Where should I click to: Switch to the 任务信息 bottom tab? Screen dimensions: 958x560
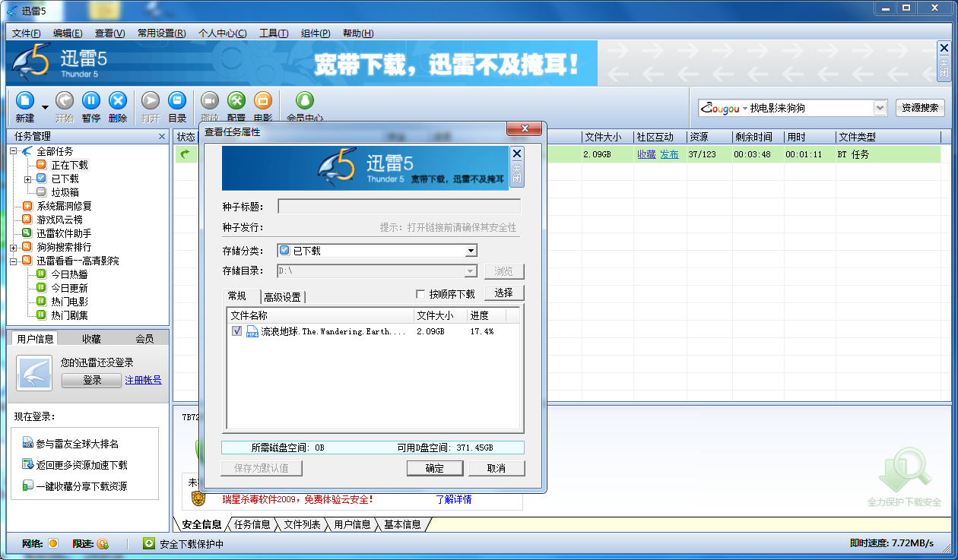pos(252,524)
